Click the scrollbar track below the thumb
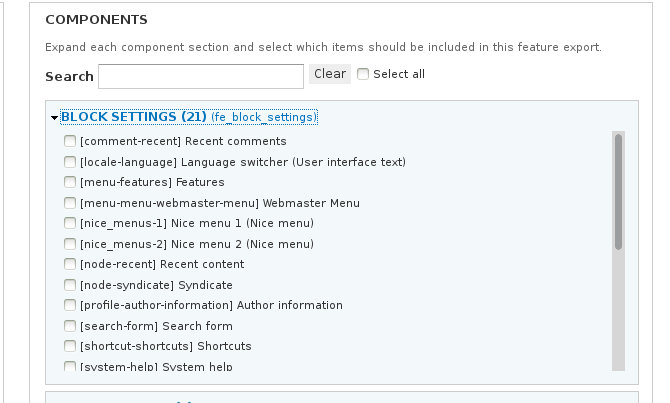 [618, 310]
